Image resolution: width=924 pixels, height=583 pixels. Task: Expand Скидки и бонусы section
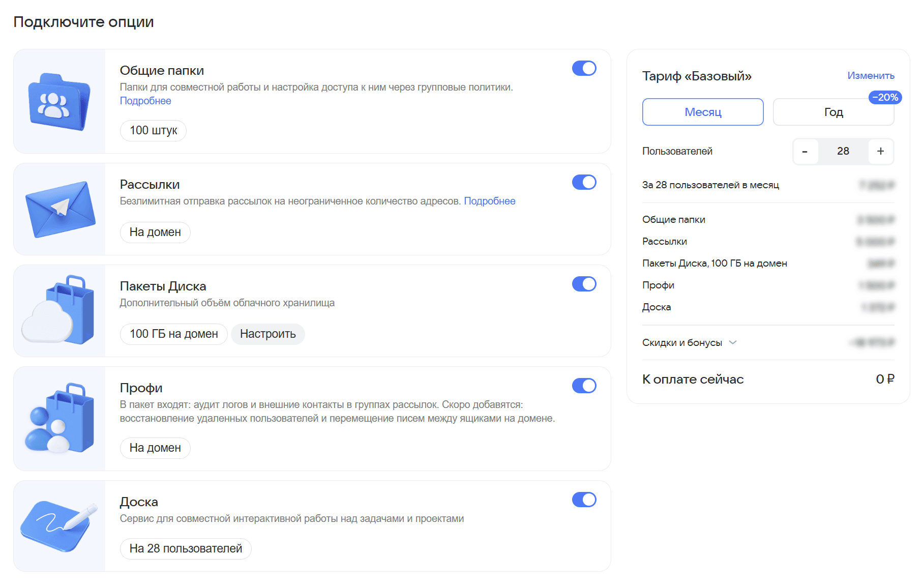point(690,342)
